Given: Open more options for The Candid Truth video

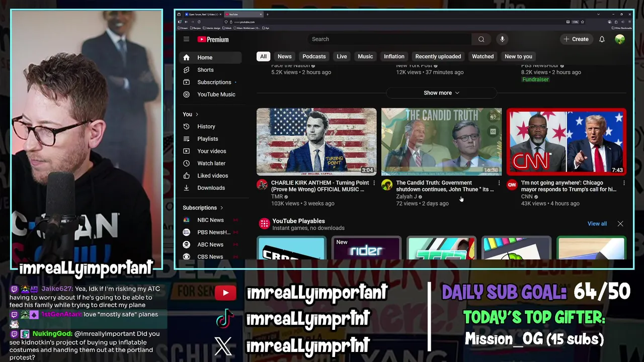Looking at the screenshot, I should click(499, 183).
